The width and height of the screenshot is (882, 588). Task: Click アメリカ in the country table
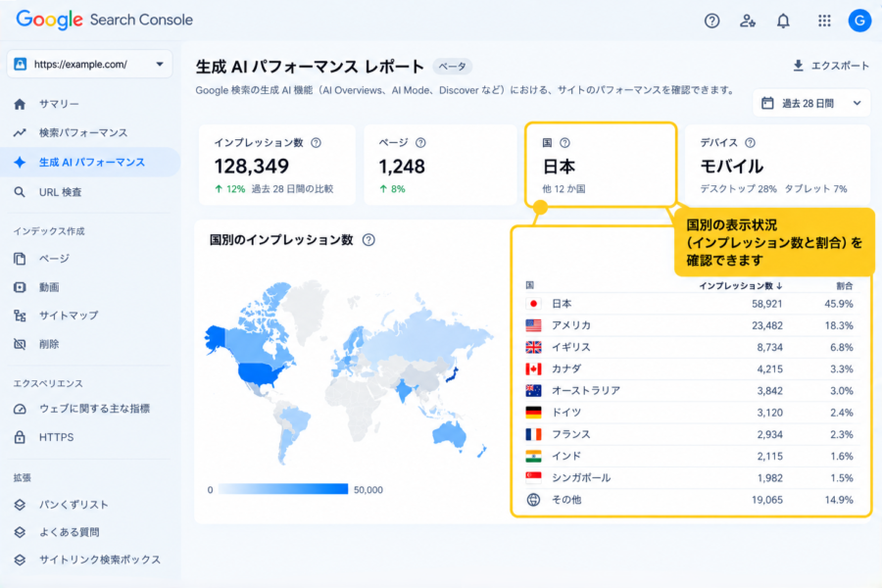tap(571, 325)
